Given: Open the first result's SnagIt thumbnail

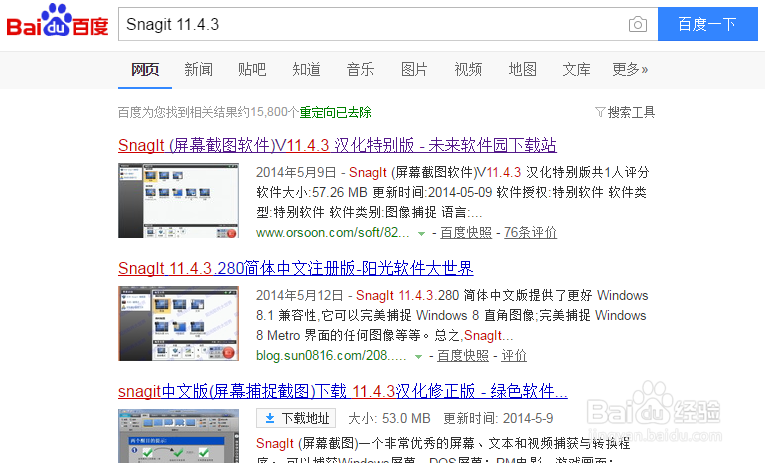Looking at the screenshot, I should tap(179, 201).
